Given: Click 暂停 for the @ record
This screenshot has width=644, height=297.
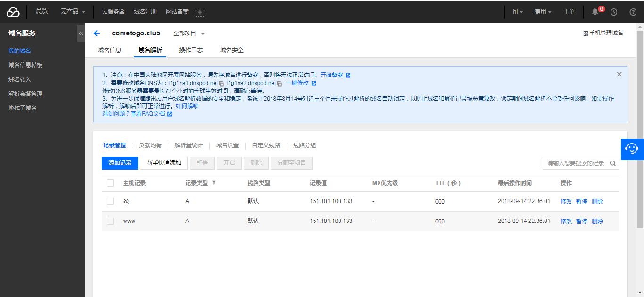Looking at the screenshot, I should point(582,202).
